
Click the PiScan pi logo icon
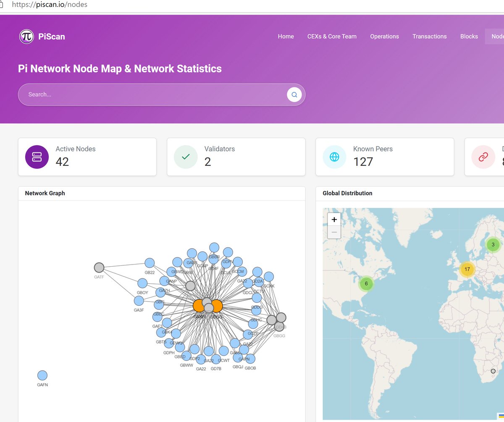coord(26,37)
